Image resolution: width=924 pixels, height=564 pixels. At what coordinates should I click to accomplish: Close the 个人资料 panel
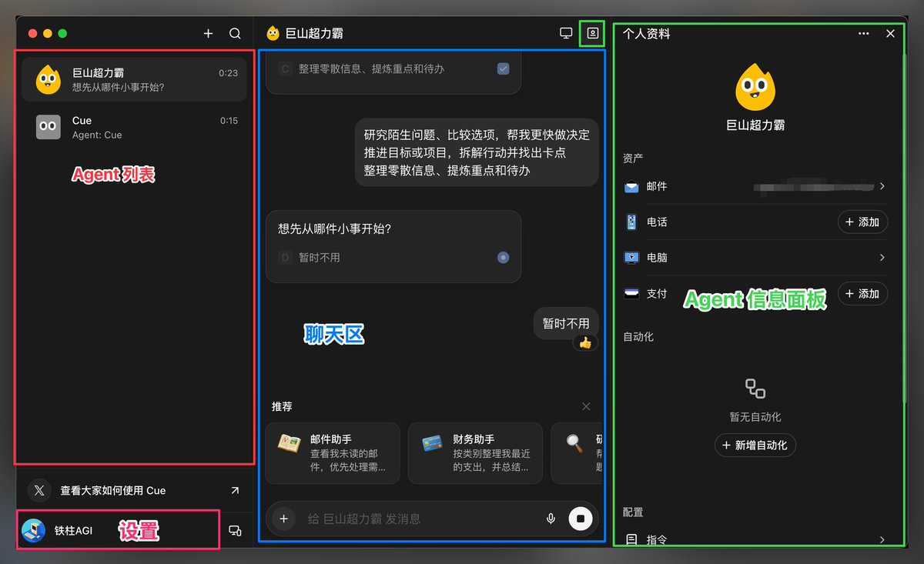click(891, 34)
